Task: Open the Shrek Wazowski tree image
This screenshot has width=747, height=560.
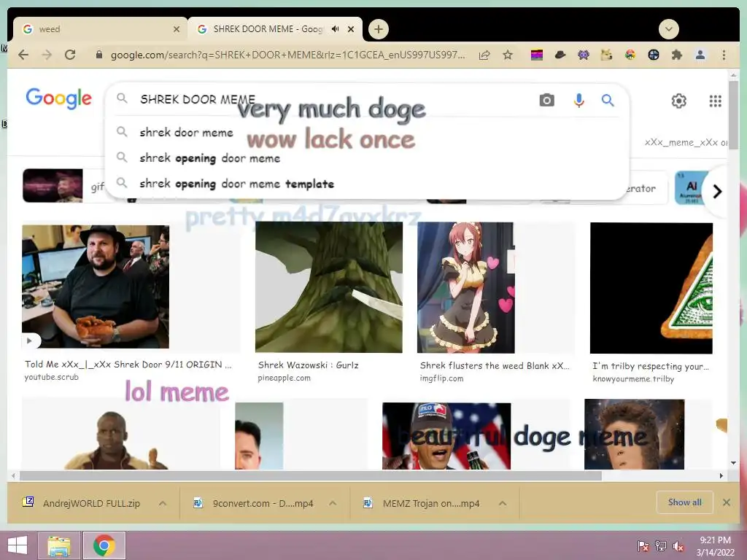Action: [329, 287]
